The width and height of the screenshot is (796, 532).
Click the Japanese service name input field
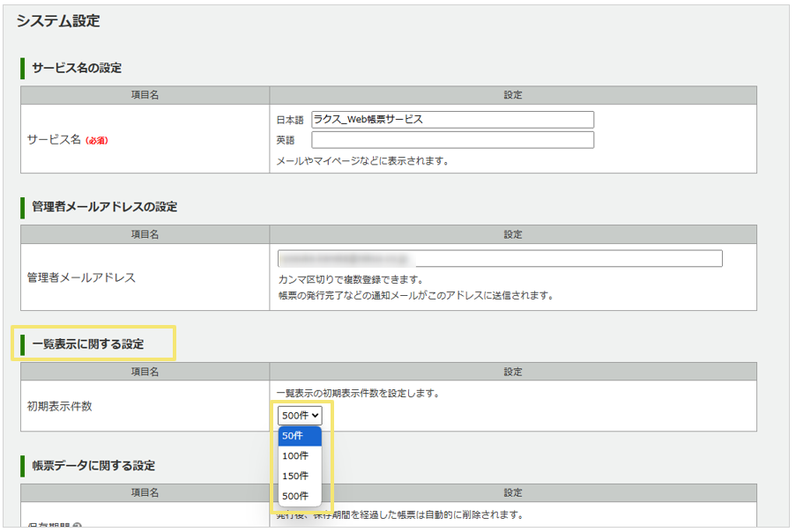[452, 120]
